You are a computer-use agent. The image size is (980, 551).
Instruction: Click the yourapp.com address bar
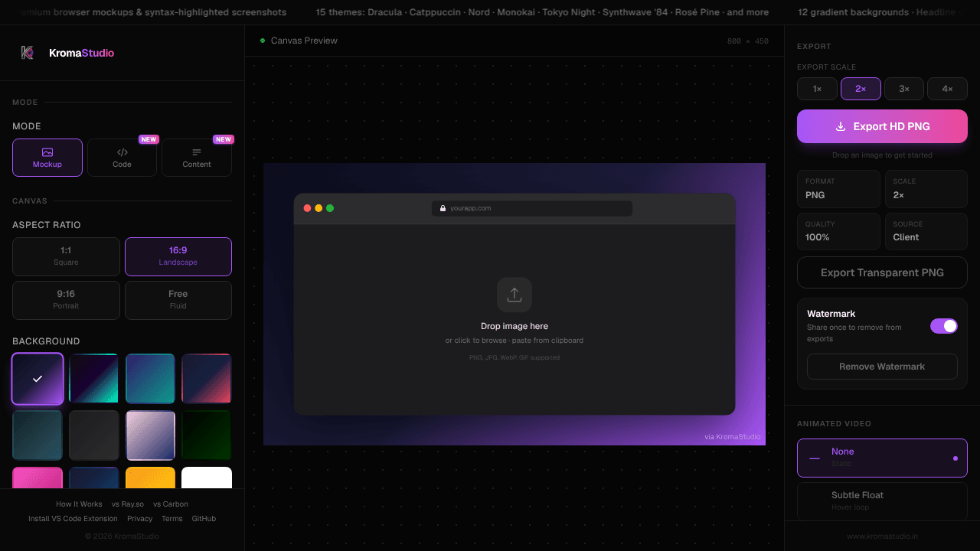pyautogui.click(x=532, y=208)
